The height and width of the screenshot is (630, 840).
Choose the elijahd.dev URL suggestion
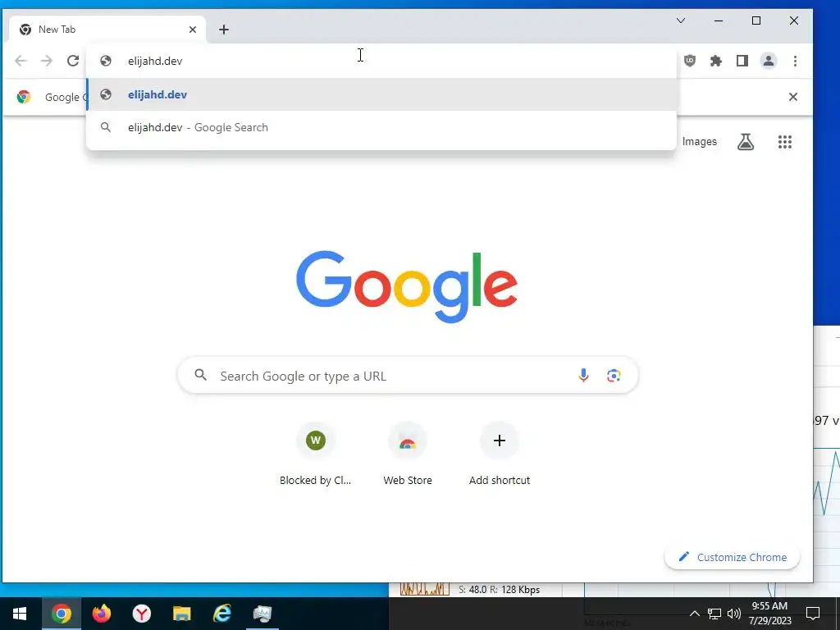pyautogui.click(x=381, y=94)
